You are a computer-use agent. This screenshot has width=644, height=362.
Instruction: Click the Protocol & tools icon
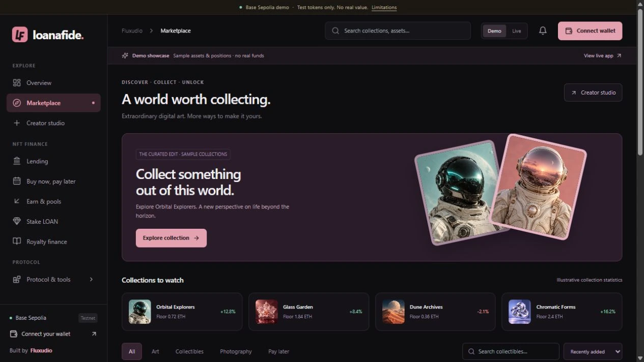click(x=17, y=279)
